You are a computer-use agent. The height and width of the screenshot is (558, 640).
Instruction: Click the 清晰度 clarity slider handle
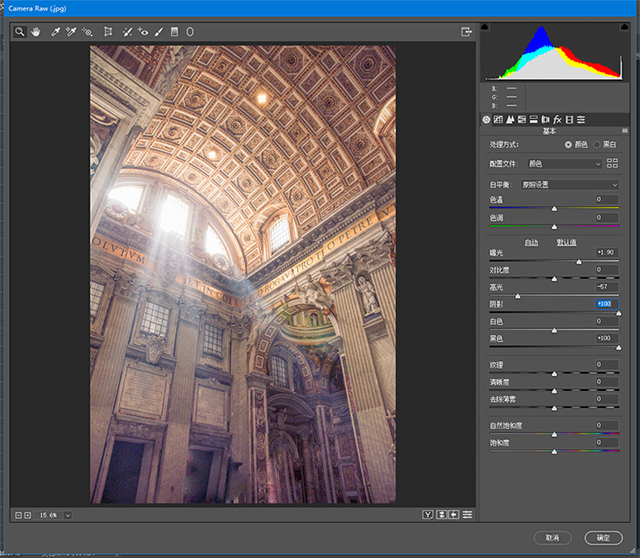pyautogui.click(x=554, y=391)
